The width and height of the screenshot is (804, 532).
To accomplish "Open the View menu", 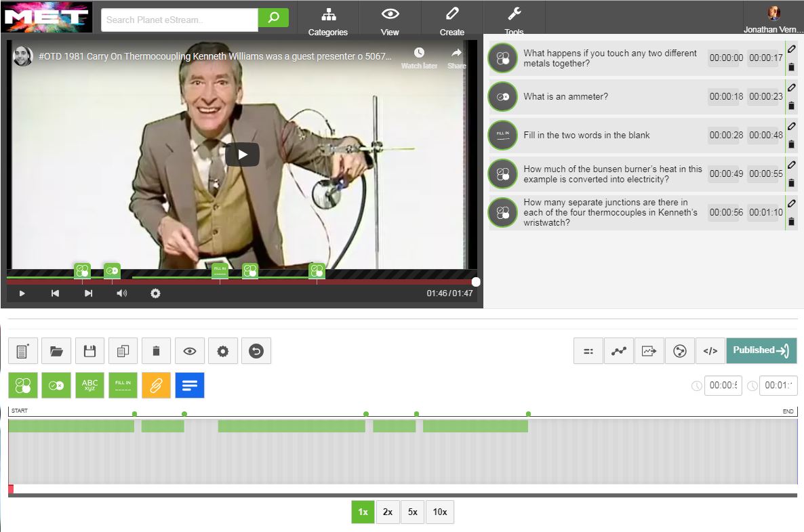I will point(390,20).
